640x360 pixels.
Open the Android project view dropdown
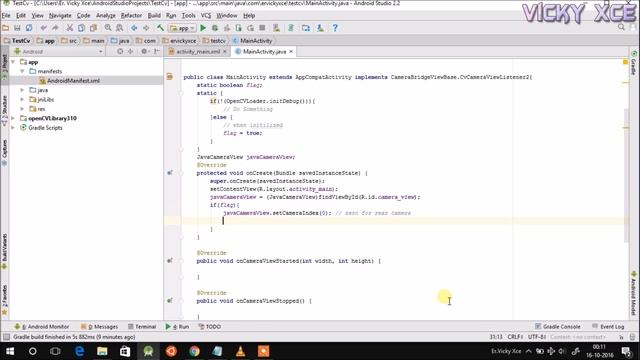(x=58, y=52)
